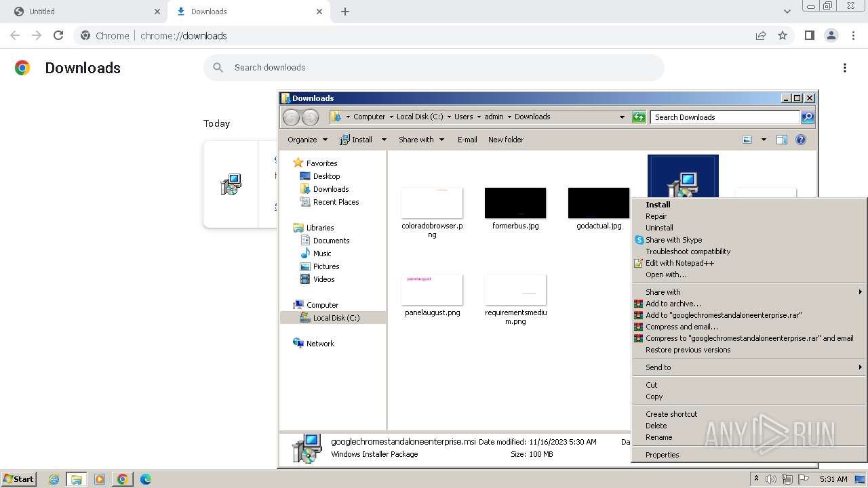Open Desktop in navigation pane
Screen dimensions: 868x488
coord(326,176)
